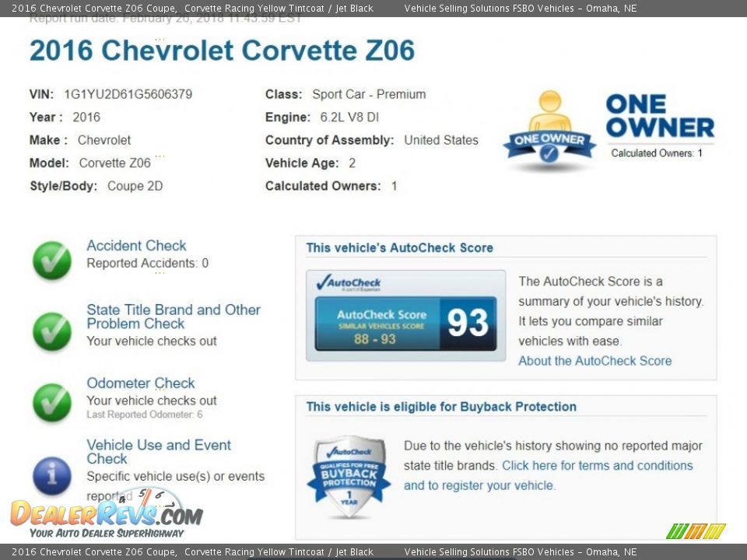The height and width of the screenshot is (560, 747).
Task: Follow the About the AutoCheck Score link
Action: pos(594,361)
